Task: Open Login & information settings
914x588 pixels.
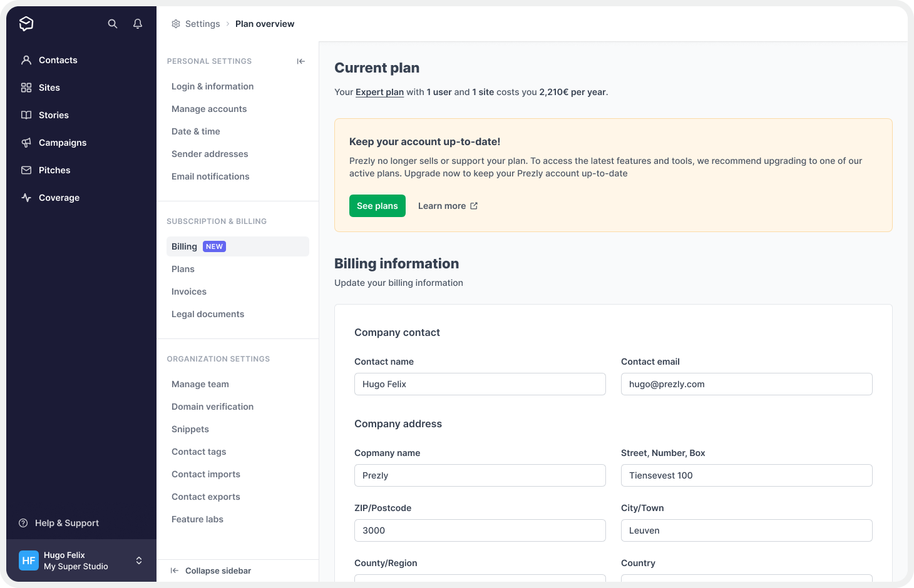Action: 213,86
